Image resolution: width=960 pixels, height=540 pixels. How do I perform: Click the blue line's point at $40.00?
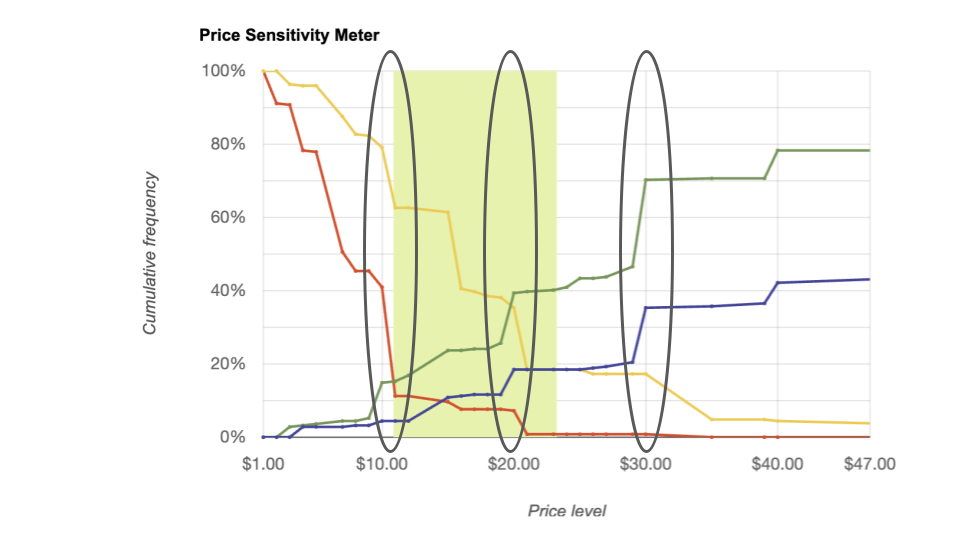(778, 283)
